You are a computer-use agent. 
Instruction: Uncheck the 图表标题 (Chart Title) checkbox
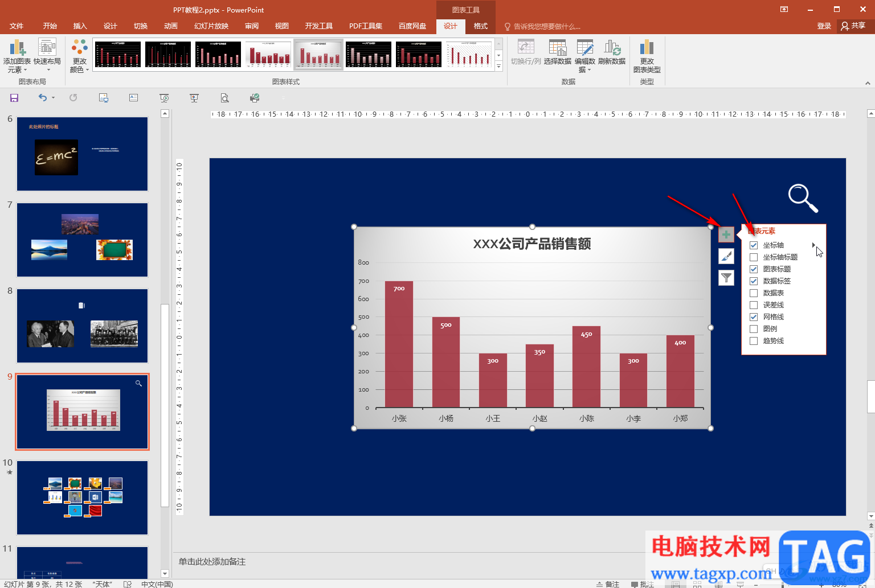tap(754, 269)
